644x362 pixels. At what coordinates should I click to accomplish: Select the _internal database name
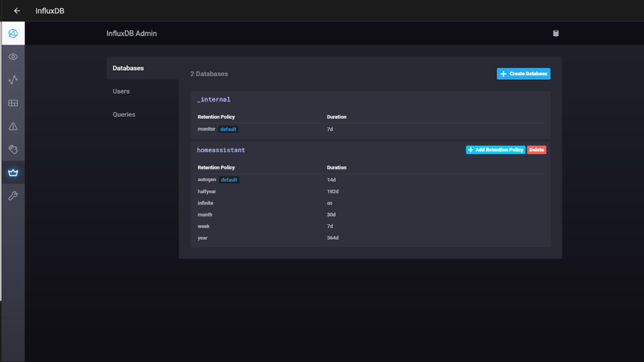(214, 100)
